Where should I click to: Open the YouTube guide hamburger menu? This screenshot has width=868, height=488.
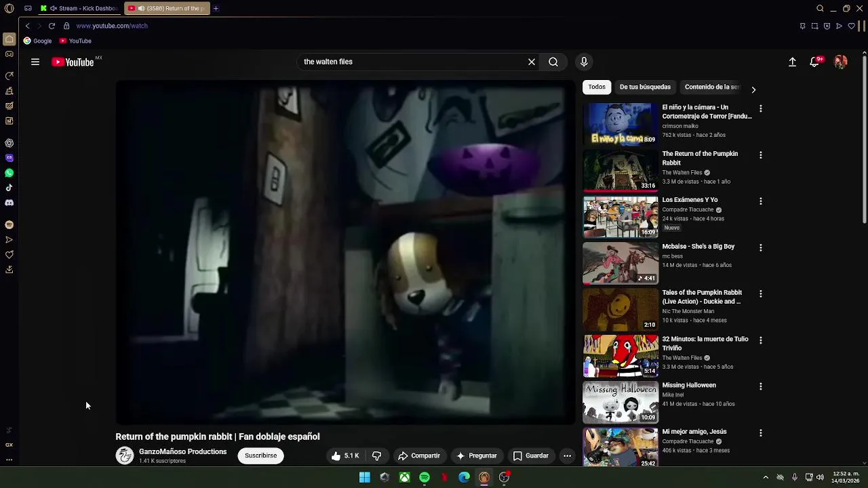point(35,62)
